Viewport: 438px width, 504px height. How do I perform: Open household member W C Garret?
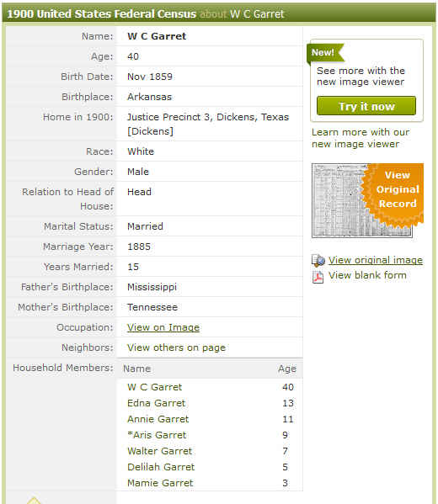(154, 387)
